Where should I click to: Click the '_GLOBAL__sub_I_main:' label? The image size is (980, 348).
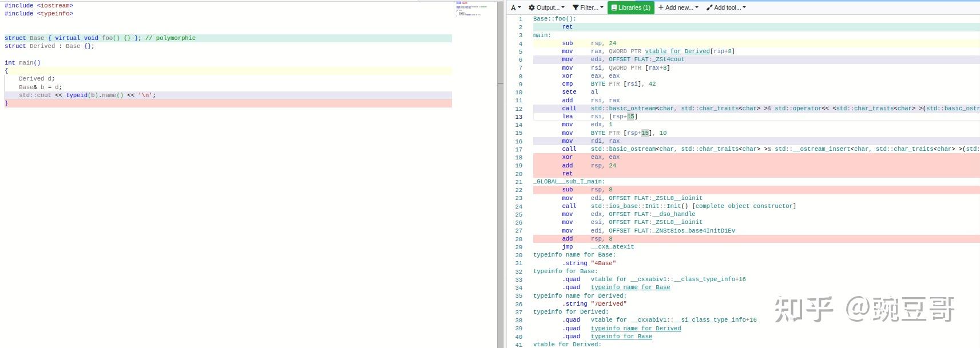pos(569,182)
